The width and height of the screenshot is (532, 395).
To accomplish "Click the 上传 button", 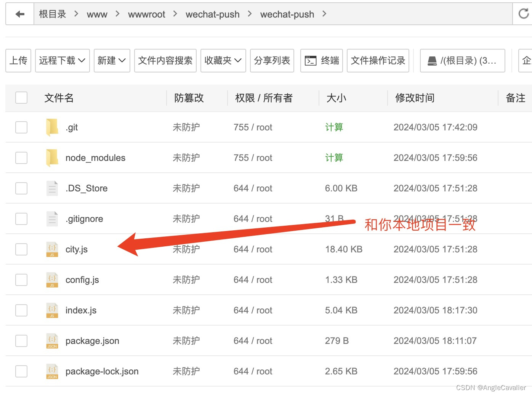I will tap(18, 61).
